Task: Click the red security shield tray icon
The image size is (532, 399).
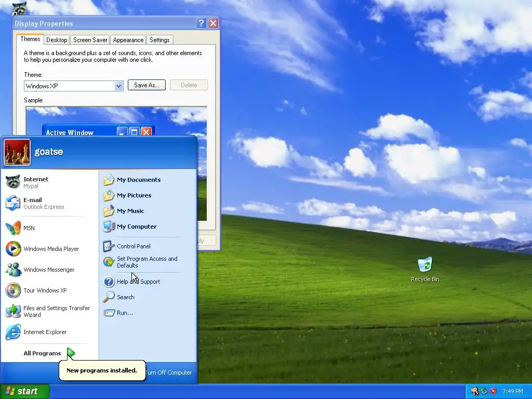Action: pyautogui.click(x=494, y=391)
